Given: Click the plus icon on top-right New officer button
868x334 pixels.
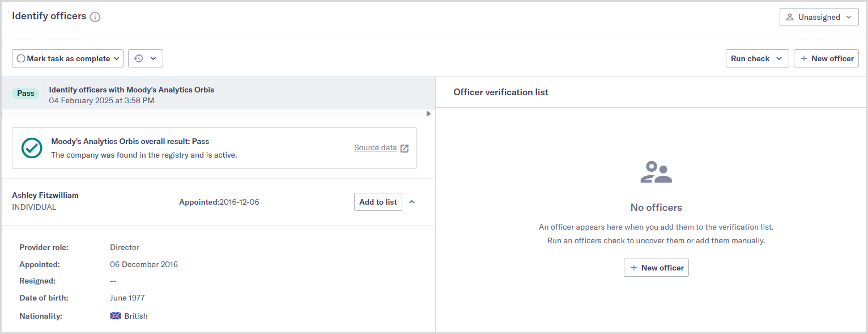Looking at the screenshot, I should click(x=804, y=58).
